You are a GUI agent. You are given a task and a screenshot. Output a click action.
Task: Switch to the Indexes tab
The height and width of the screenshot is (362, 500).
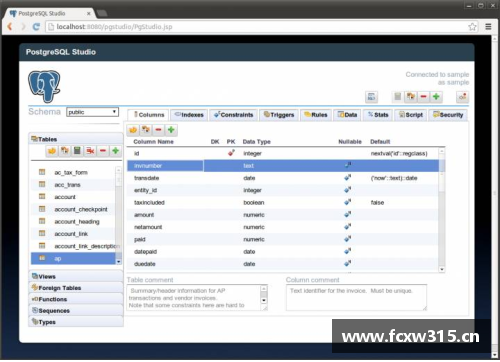[x=189, y=115]
